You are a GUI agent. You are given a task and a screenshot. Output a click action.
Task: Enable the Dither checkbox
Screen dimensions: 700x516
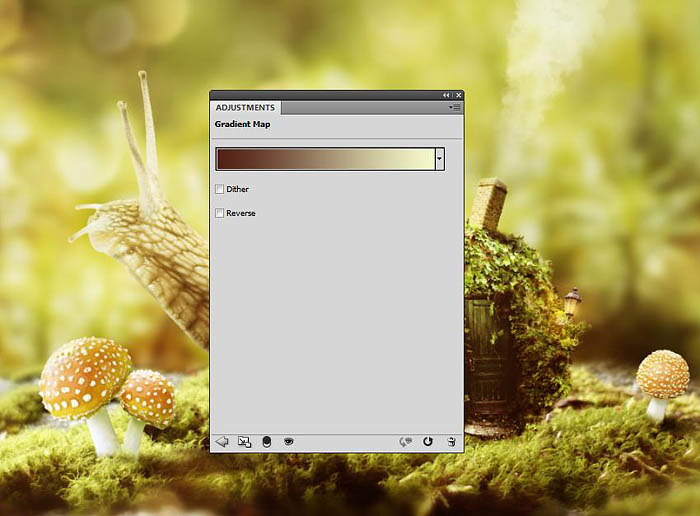click(219, 189)
